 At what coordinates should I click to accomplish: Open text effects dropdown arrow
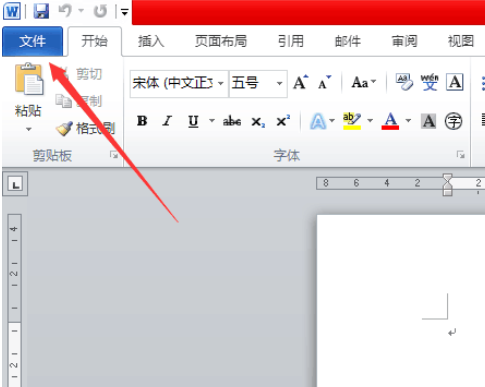[332, 121]
